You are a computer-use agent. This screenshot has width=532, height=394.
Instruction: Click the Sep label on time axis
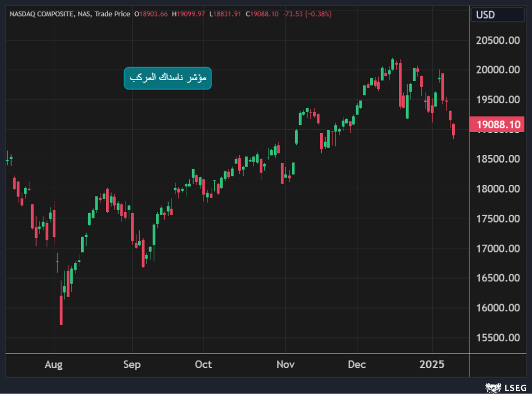click(132, 365)
